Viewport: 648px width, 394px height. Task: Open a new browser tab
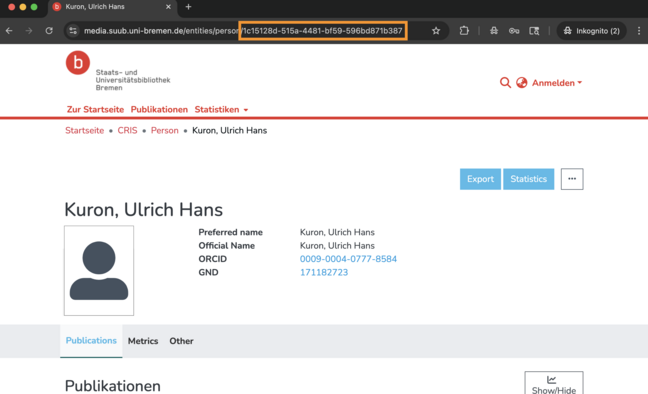click(x=188, y=7)
